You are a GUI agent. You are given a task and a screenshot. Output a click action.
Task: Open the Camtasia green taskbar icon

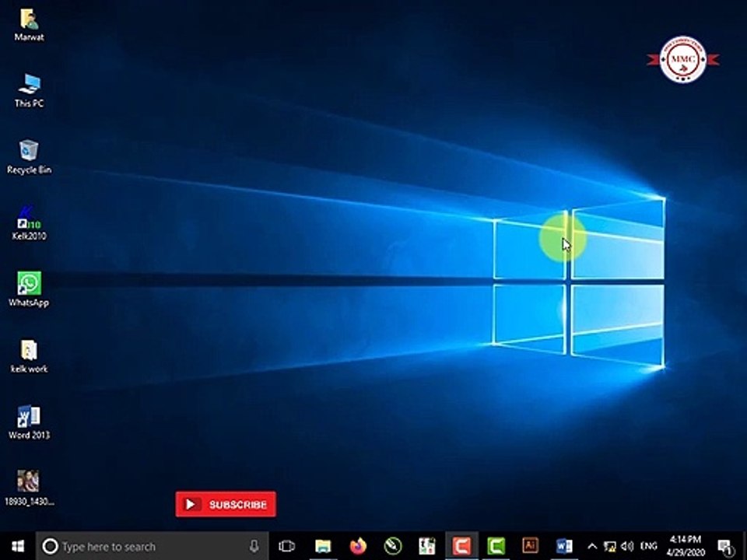(x=496, y=546)
